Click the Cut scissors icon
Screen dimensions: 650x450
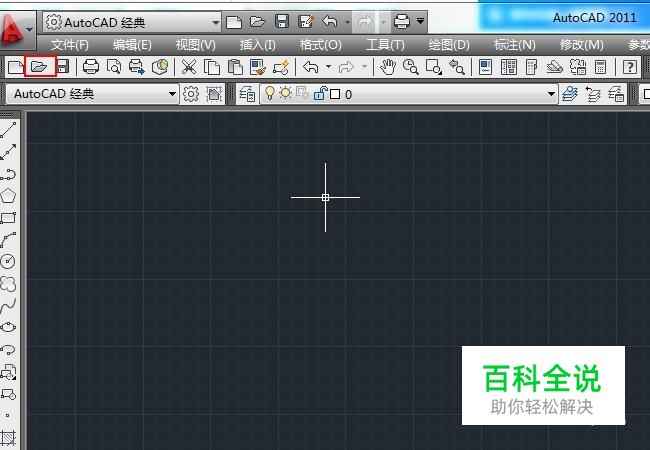coord(189,67)
